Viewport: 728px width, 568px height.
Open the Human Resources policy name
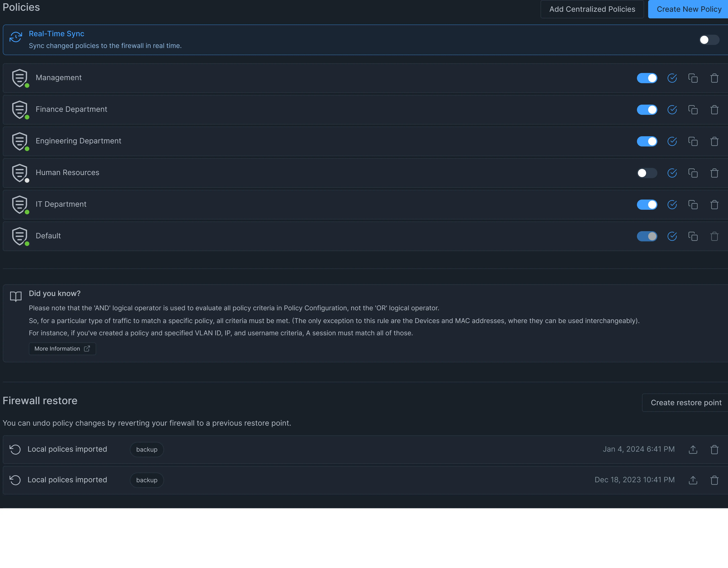tap(67, 173)
